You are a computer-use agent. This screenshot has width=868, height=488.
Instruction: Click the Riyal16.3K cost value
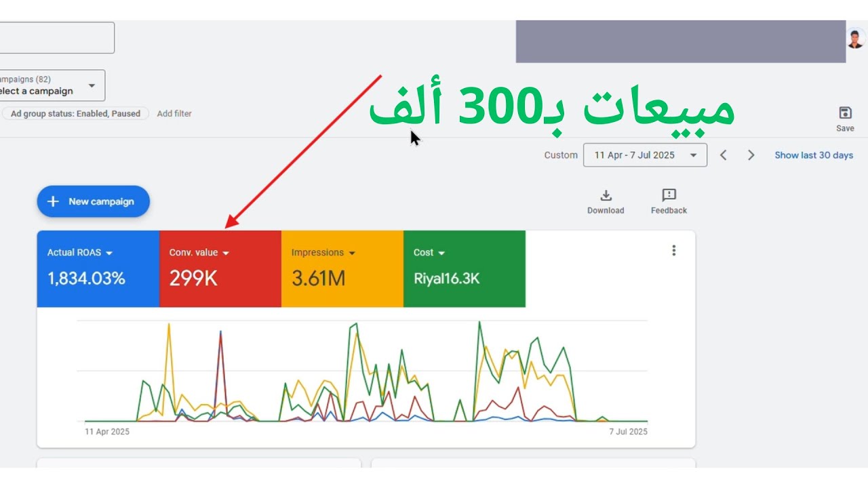coord(447,279)
